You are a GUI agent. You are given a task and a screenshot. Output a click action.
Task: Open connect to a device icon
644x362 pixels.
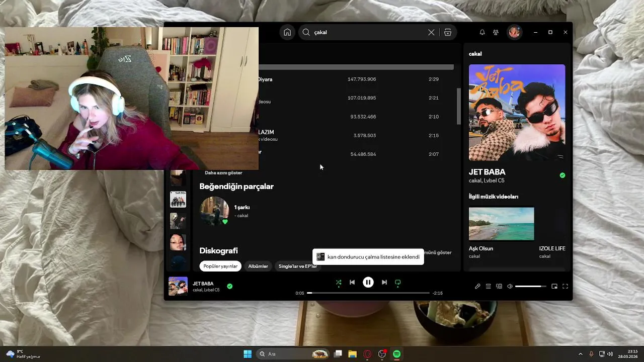[x=499, y=287]
